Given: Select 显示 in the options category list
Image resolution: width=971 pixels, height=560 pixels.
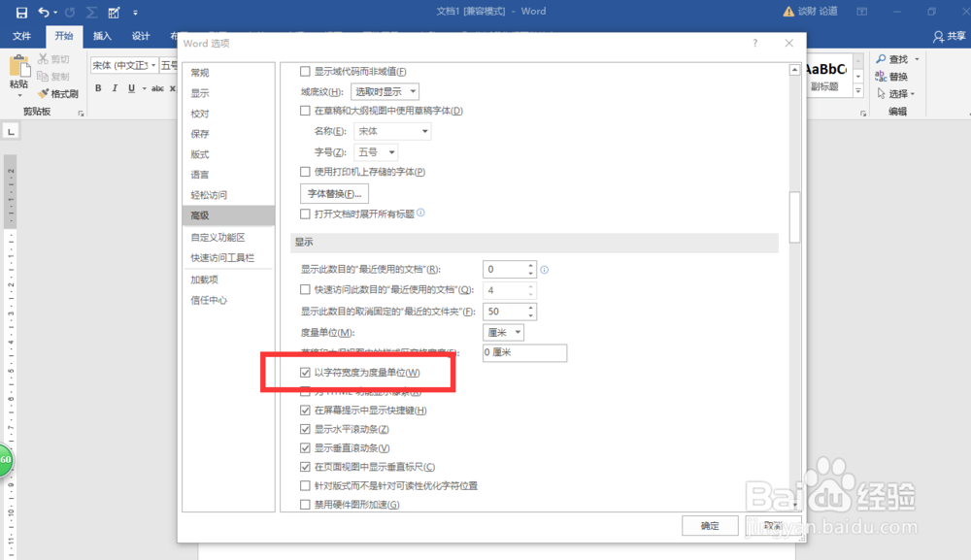Looking at the screenshot, I should (x=228, y=93).
